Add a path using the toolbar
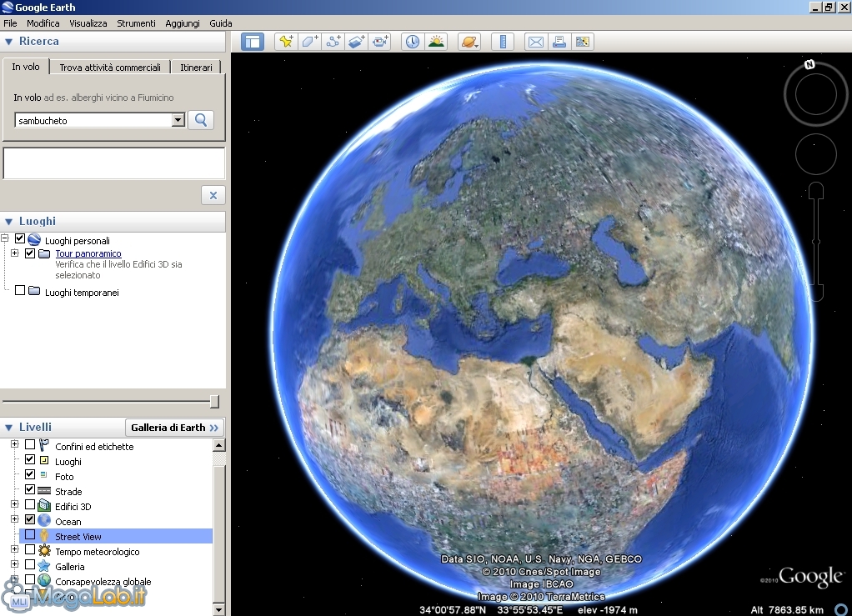The image size is (852, 616). (333, 42)
